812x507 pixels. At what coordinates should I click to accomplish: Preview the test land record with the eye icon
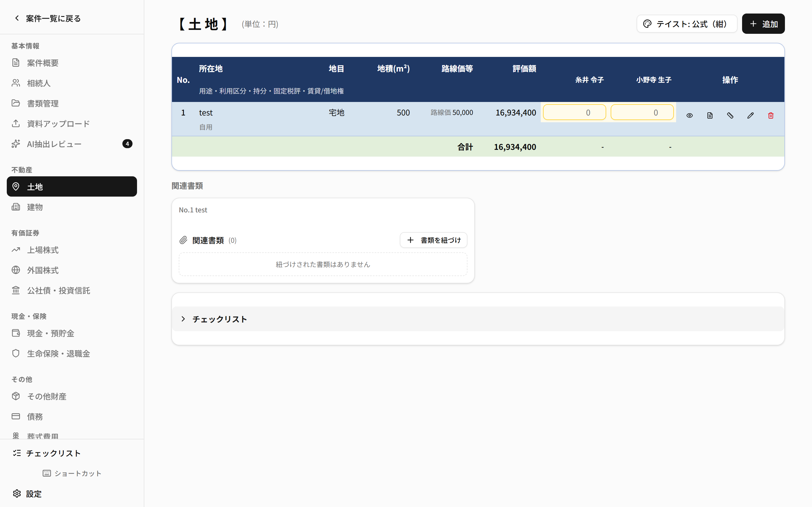(690, 115)
